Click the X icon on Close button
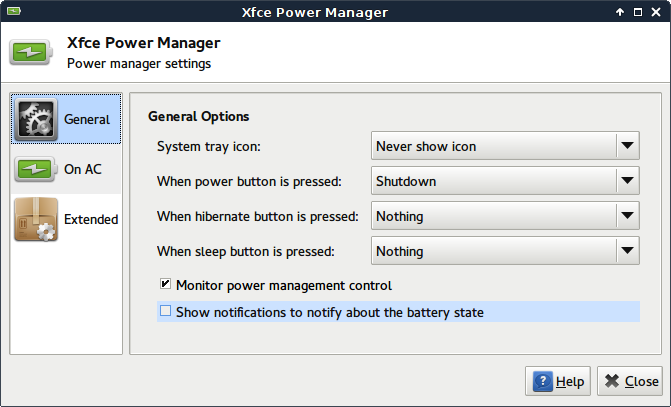The width and height of the screenshot is (671, 407). pos(612,381)
